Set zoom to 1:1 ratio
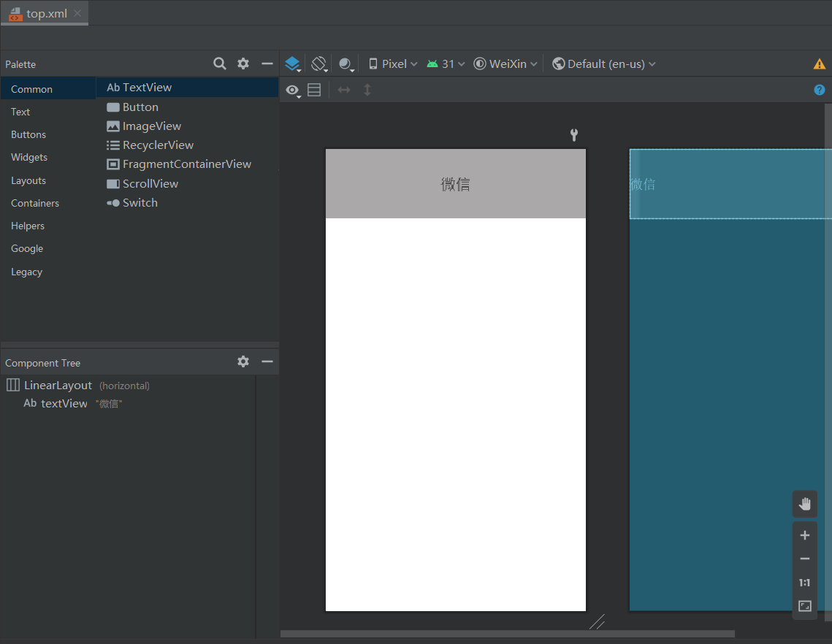This screenshot has width=832, height=644. (x=804, y=583)
